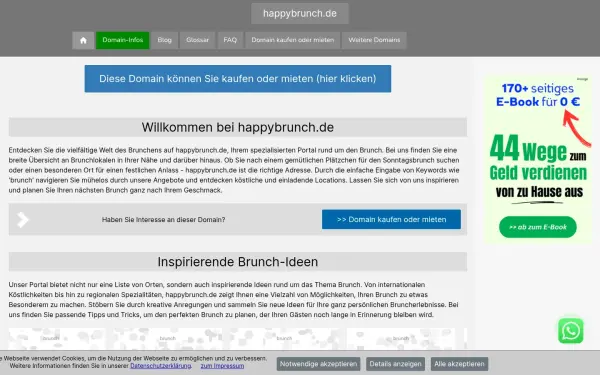Viewport: 600px width, 375px height.
Task: Open the Datenschutzerklärung link
Action: pyautogui.click(x=161, y=366)
